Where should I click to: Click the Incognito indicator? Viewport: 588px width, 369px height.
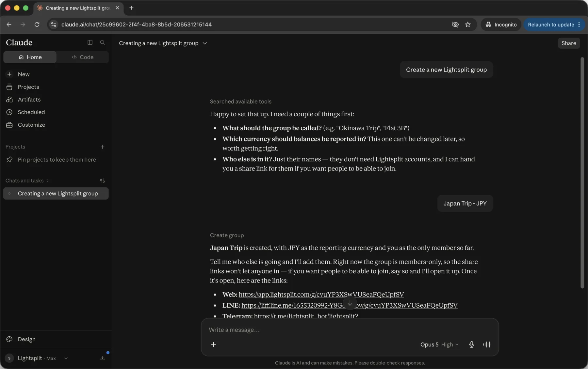[501, 24]
